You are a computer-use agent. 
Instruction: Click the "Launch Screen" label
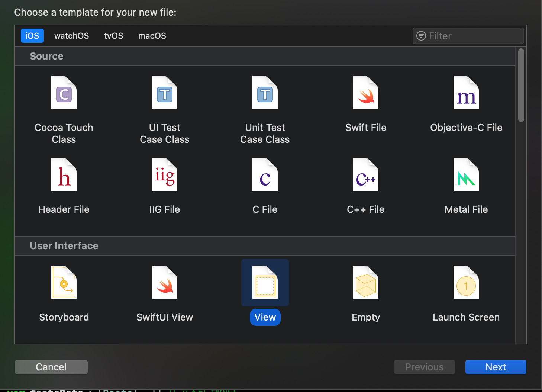(466, 317)
